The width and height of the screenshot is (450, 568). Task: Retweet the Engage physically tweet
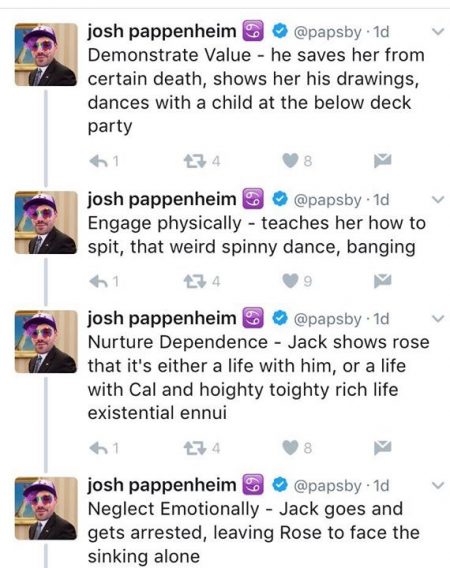point(195,281)
